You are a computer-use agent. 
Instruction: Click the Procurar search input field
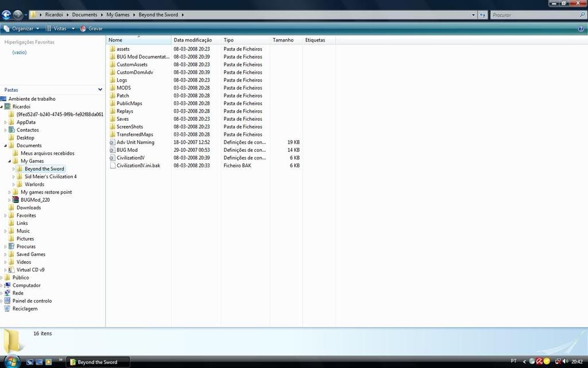(535, 15)
